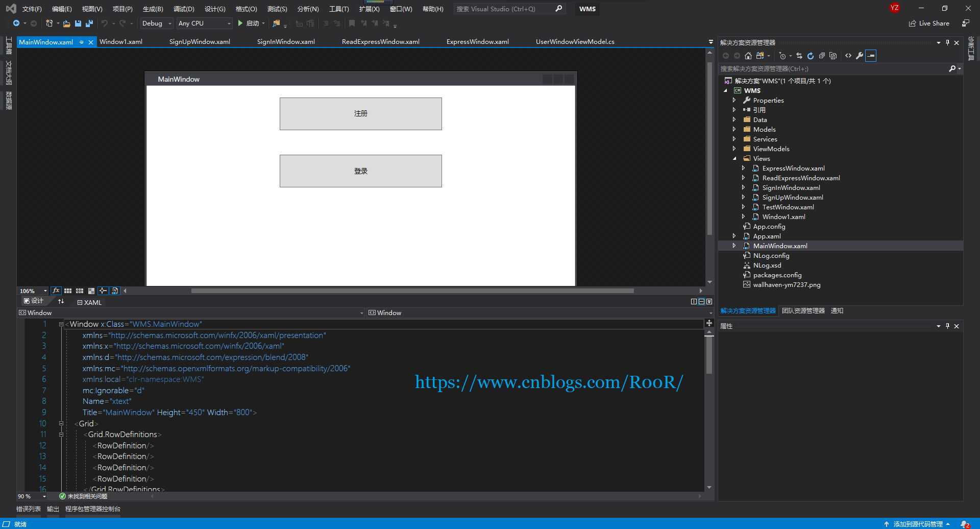This screenshot has width=980, height=529.
Task: Pin the MainWindow.xaml tab
Action: point(82,42)
